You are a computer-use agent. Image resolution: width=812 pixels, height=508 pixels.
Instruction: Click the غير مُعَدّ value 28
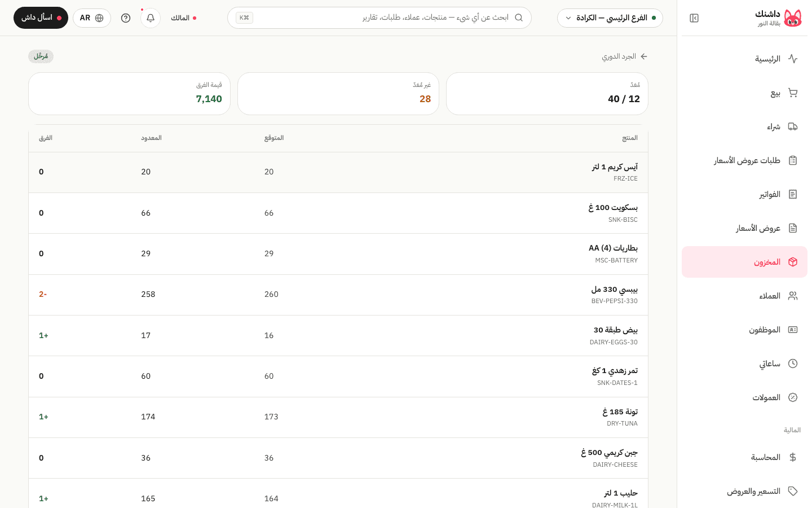pyautogui.click(x=425, y=99)
